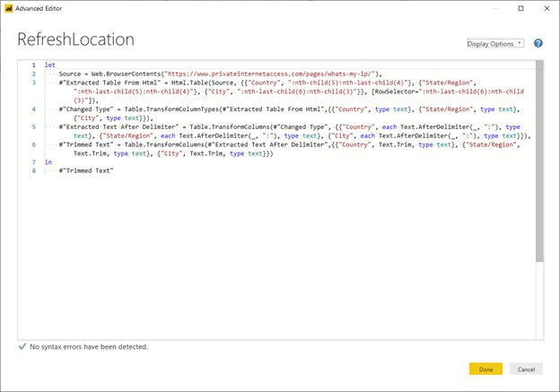This screenshot has width=560, height=392.
Task: Click the blue help question mark icon
Action: pyautogui.click(x=538, y=43)
